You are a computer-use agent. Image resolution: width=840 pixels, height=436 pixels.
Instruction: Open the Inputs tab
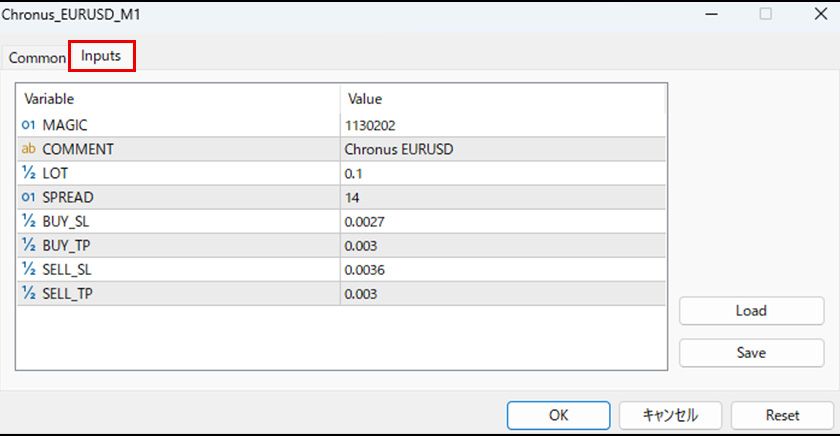(x=101, y=56)
